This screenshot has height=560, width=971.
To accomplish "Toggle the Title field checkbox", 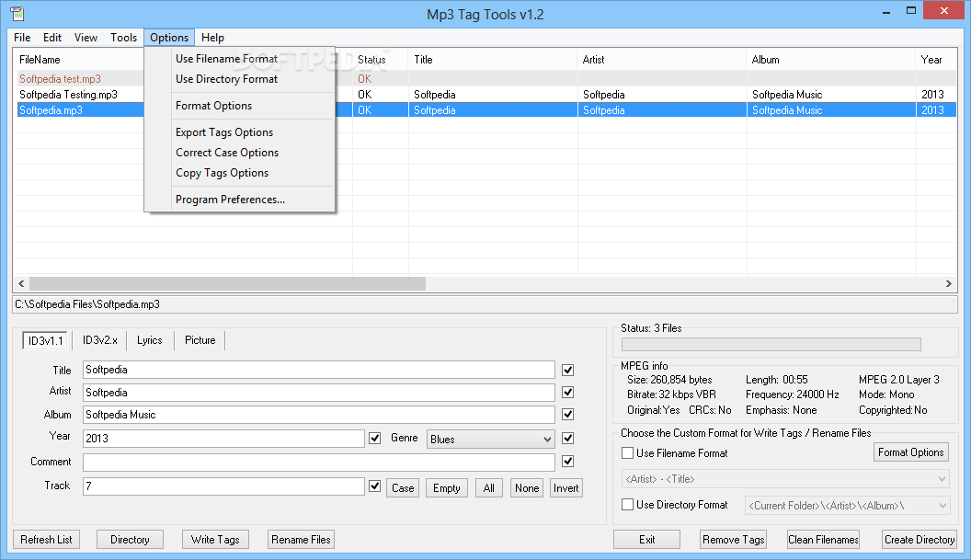I will pyautogui.click(x=568, y=371).
